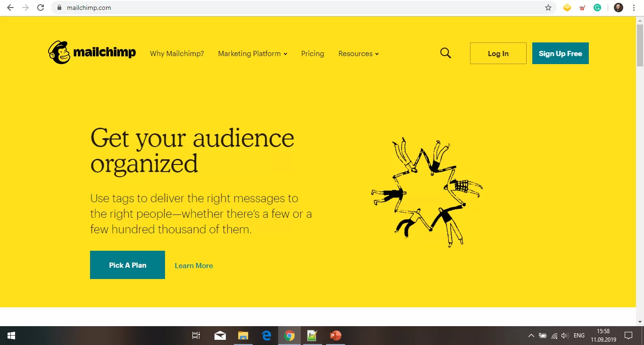Follow the Learn More link
Viewport: 644px width, 345px height.
click(x=194, y=266)
